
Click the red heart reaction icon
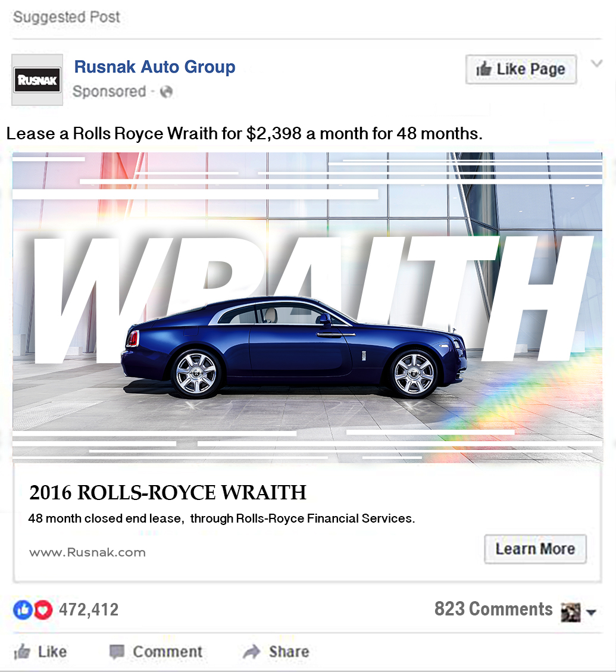43,610
